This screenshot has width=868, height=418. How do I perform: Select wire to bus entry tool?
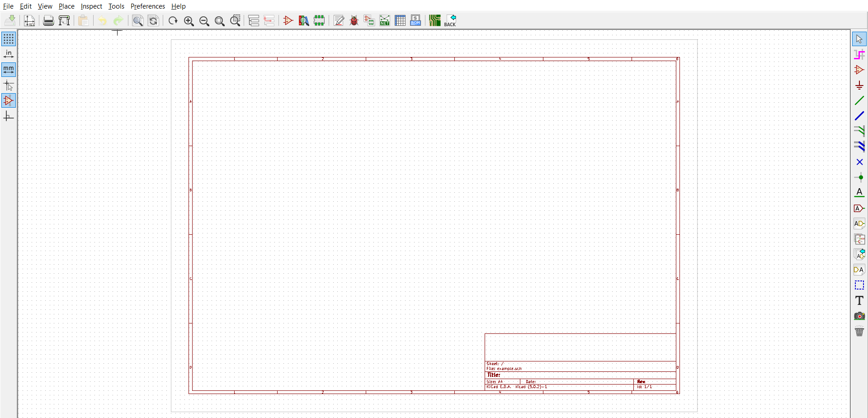tap(859, 131)
